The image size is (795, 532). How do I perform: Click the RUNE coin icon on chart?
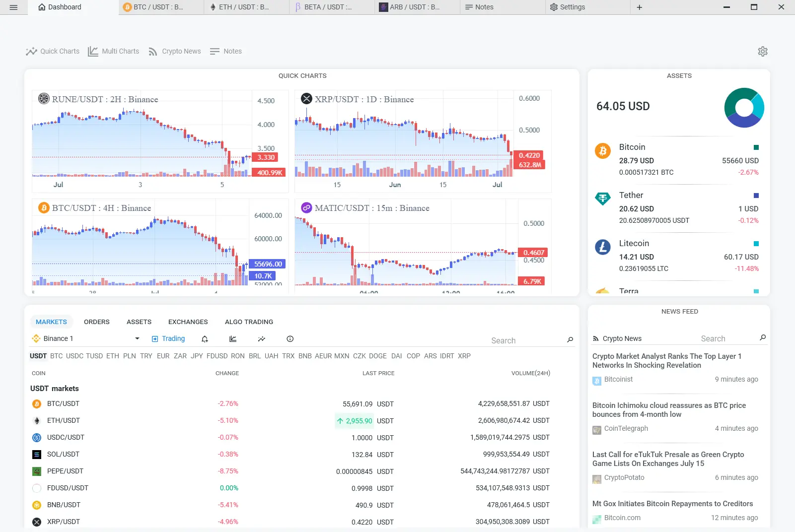[44, 99]
